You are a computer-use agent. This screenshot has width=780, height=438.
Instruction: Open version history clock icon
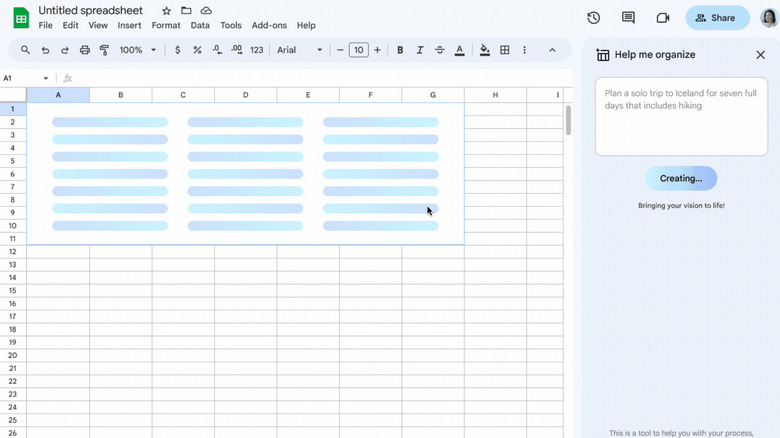(594, 18)
